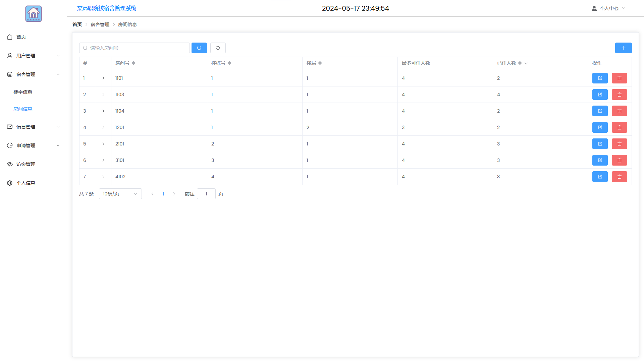644x362 pixels.
Task: Edit room 1201 with pencil icon
Action: pos(600,127)
